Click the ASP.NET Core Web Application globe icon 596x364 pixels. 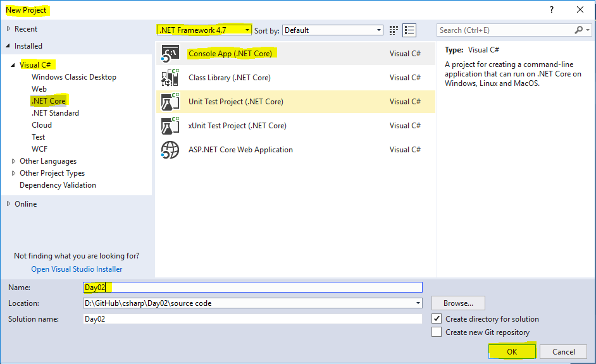click(170, 150)
